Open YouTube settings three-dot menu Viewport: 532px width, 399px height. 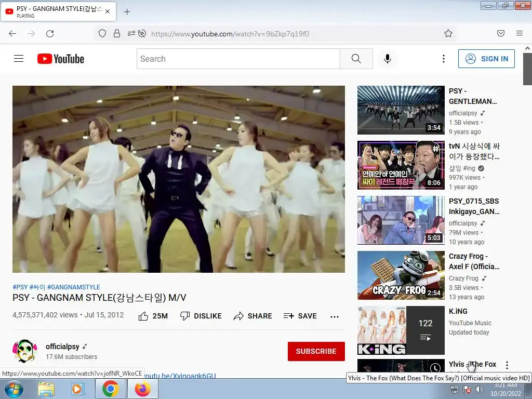[x=444, y=59]
